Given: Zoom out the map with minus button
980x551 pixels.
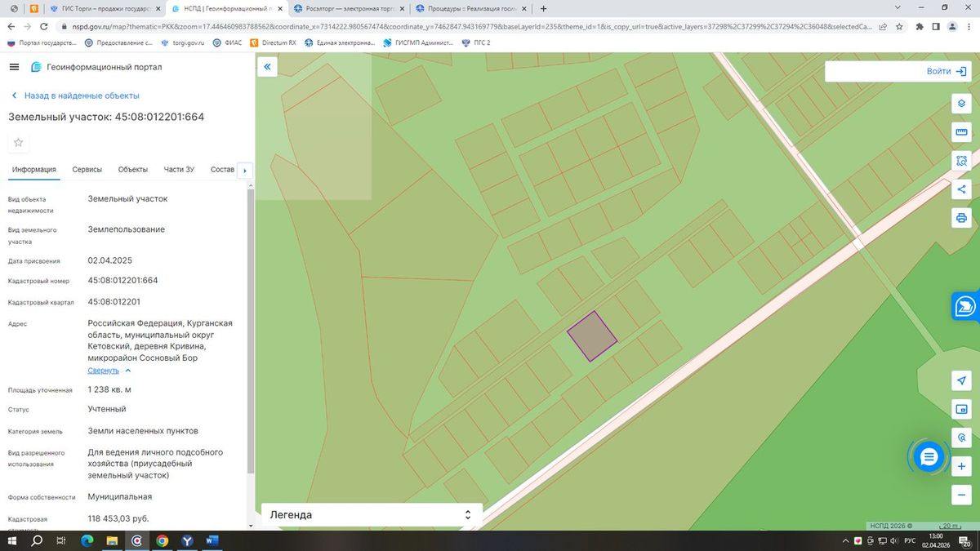Looking at the screenshot, I should (961, 495).
